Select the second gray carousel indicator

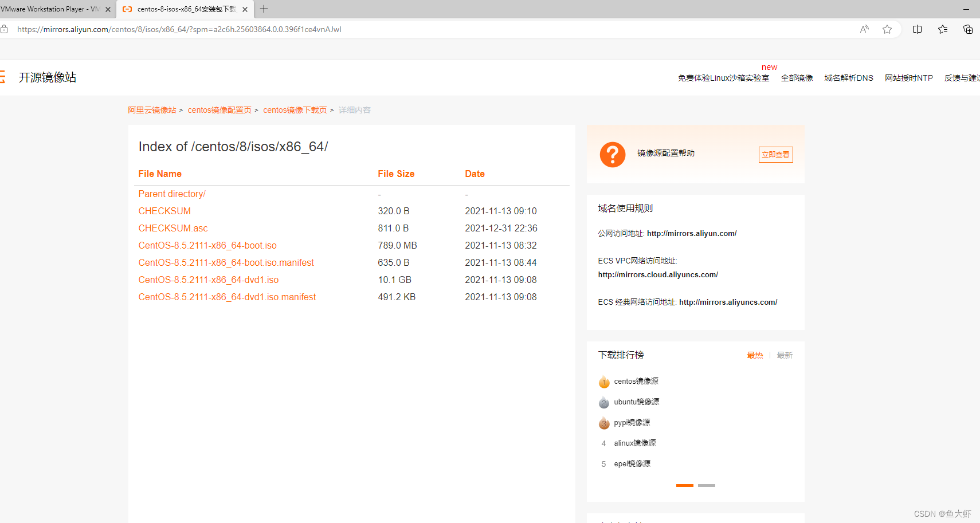[707, 485]
